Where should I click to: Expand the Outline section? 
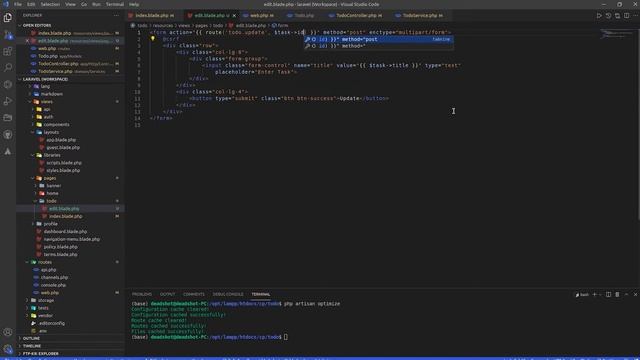pos(31,338)
